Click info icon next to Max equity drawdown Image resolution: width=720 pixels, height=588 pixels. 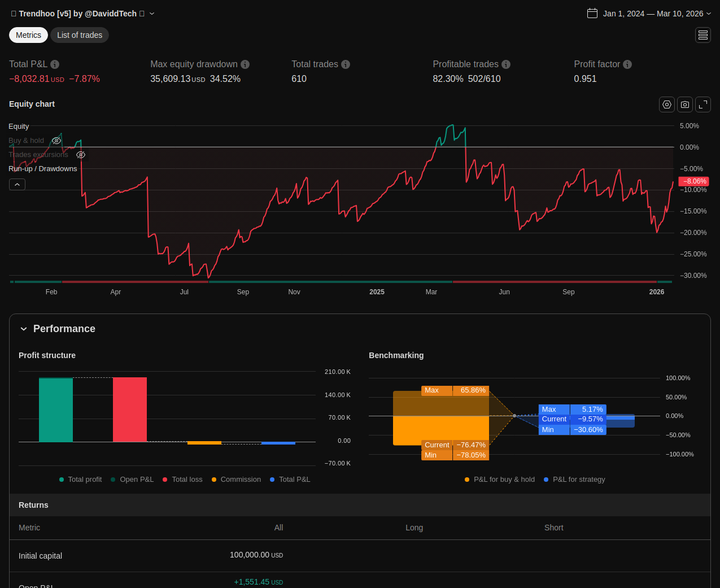coord(245,64)
